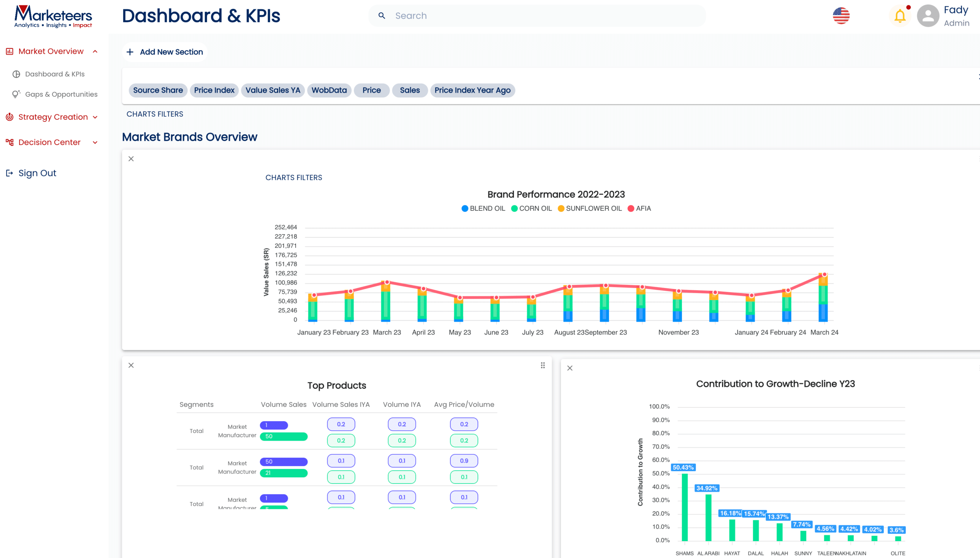Click the Sign Out icon
This screenshot has height=558, width=980.
point(10,173)
